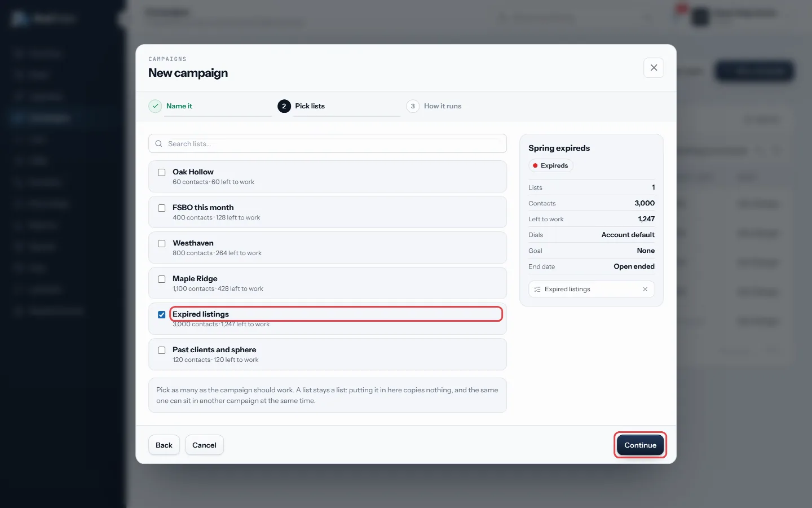Click the Goal value 'None'
812x508 pixels.
[x=646, y=251]
